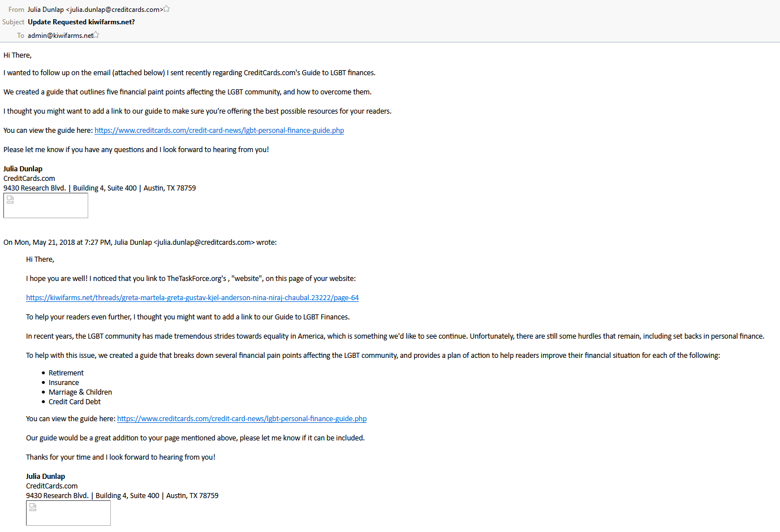Click the 'From' header label
This screenshot has width=780, height=532.
[x=16, y=10]
